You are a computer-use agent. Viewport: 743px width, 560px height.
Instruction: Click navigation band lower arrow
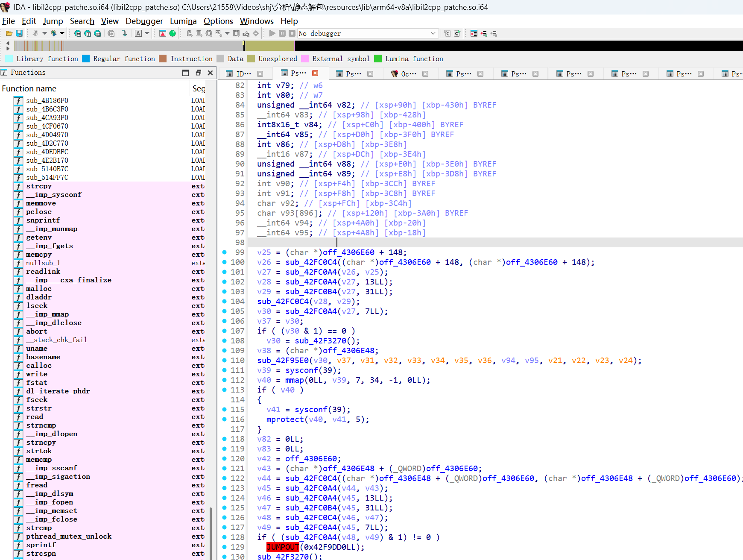pyautogui.click(x=8, y=49)
